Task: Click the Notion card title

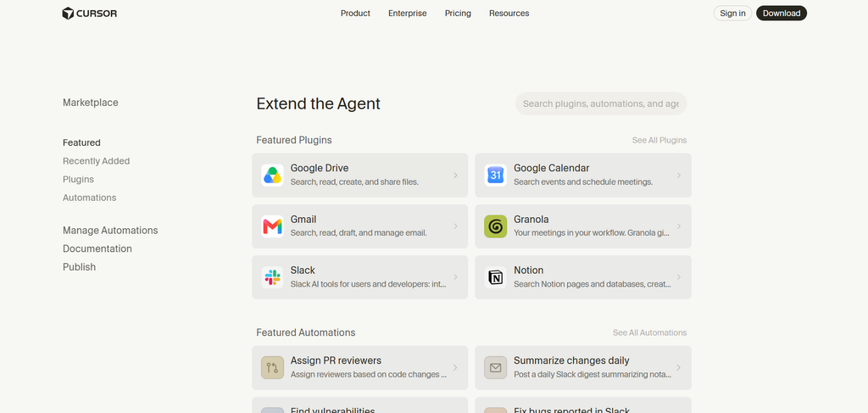Action: pos(529,271)
